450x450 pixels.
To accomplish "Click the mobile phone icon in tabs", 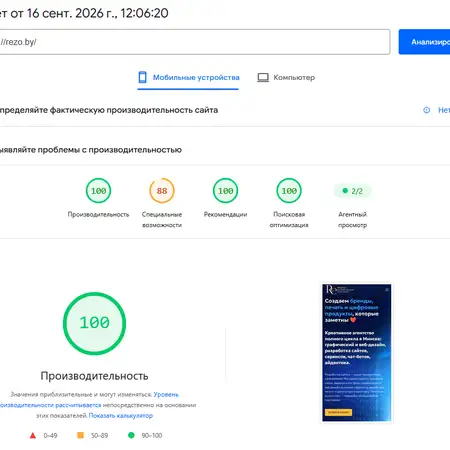I will point(142,77).
